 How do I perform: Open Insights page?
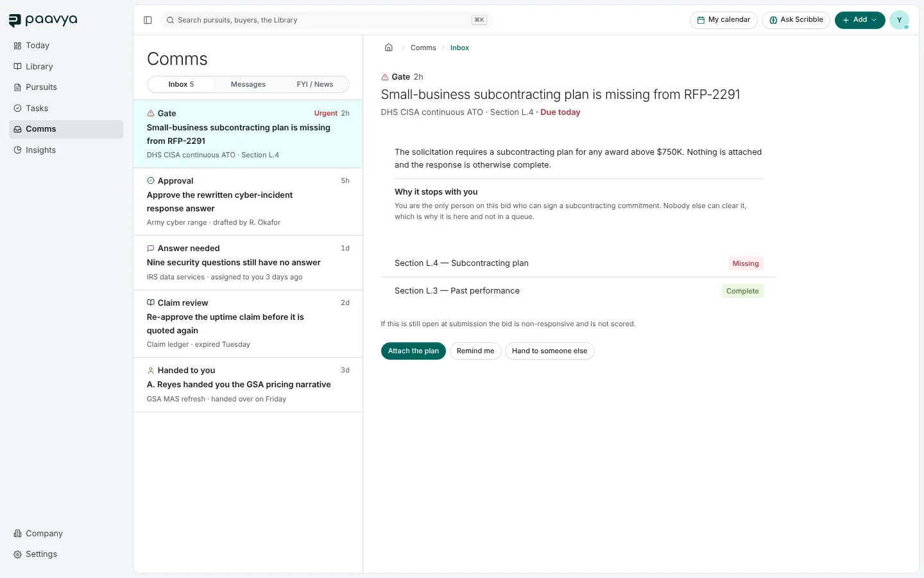66,150
